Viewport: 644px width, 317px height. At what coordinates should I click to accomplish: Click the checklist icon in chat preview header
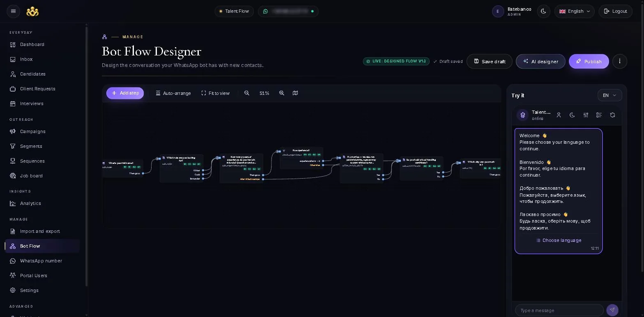tap(599, 115)
